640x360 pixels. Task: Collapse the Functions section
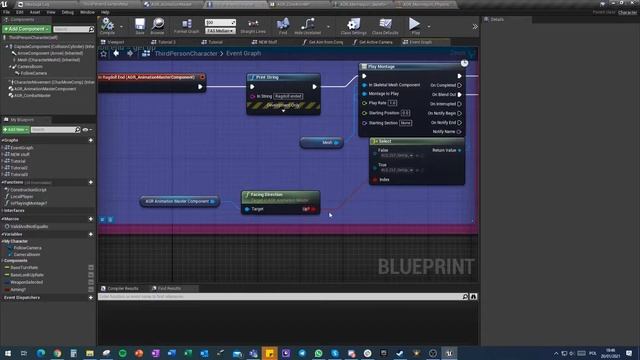[3, 182]
